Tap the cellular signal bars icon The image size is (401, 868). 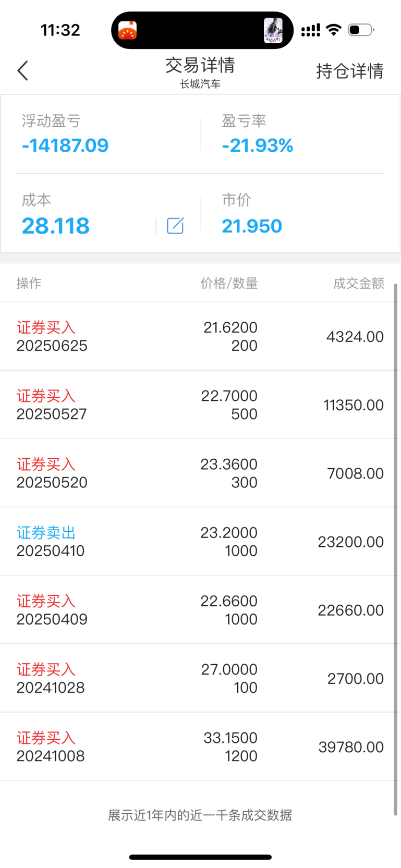point(311,30)
